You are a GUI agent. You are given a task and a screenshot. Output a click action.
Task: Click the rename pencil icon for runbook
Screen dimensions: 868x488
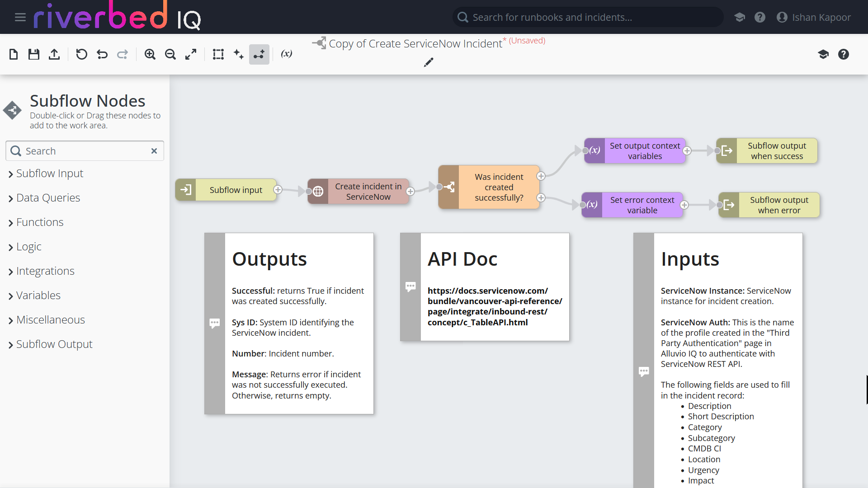428,62
